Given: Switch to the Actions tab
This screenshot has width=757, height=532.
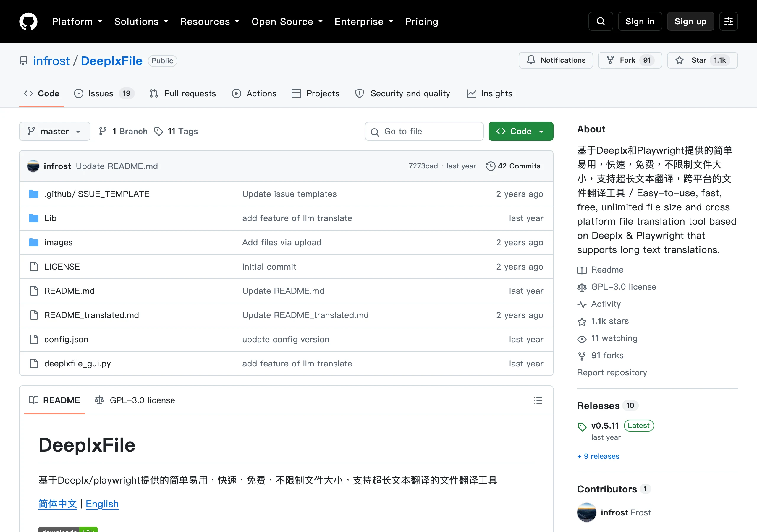Looking at the screenshot, I should point(254,94).
